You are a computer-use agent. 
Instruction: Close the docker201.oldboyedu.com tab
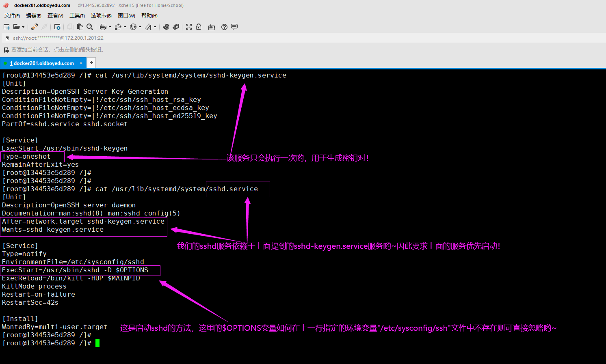pos(81,63)
